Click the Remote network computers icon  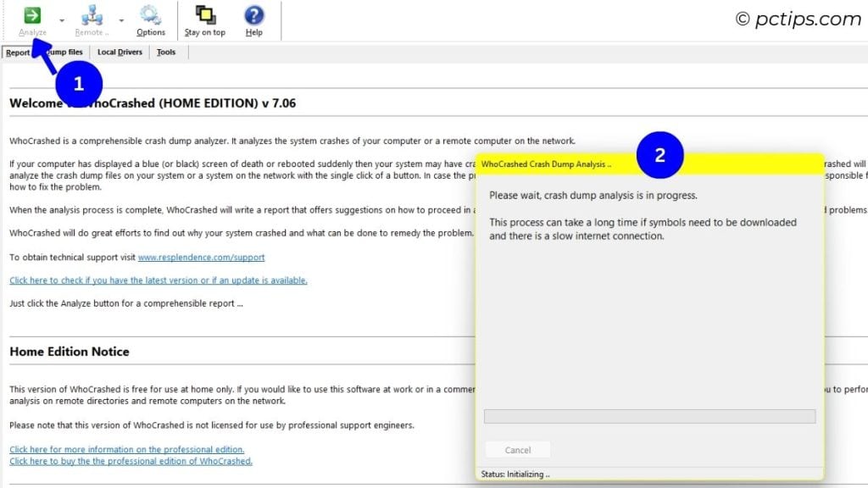tap(92, 15)
